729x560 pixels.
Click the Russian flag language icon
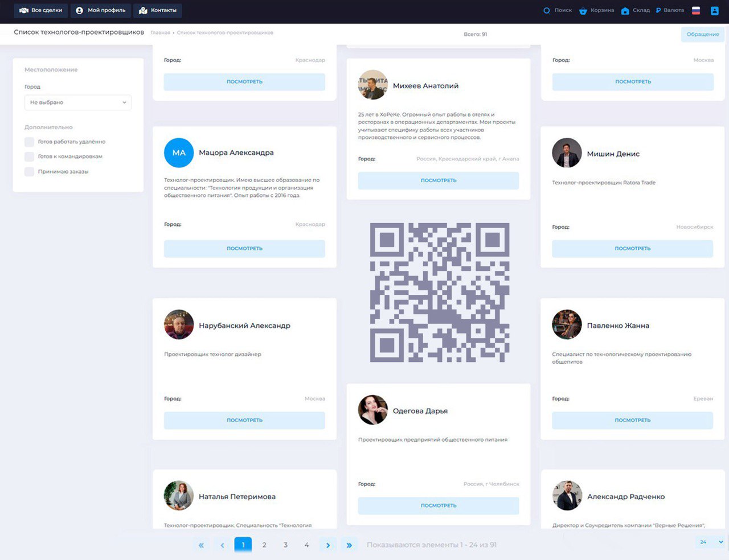[x=696, y=11]
